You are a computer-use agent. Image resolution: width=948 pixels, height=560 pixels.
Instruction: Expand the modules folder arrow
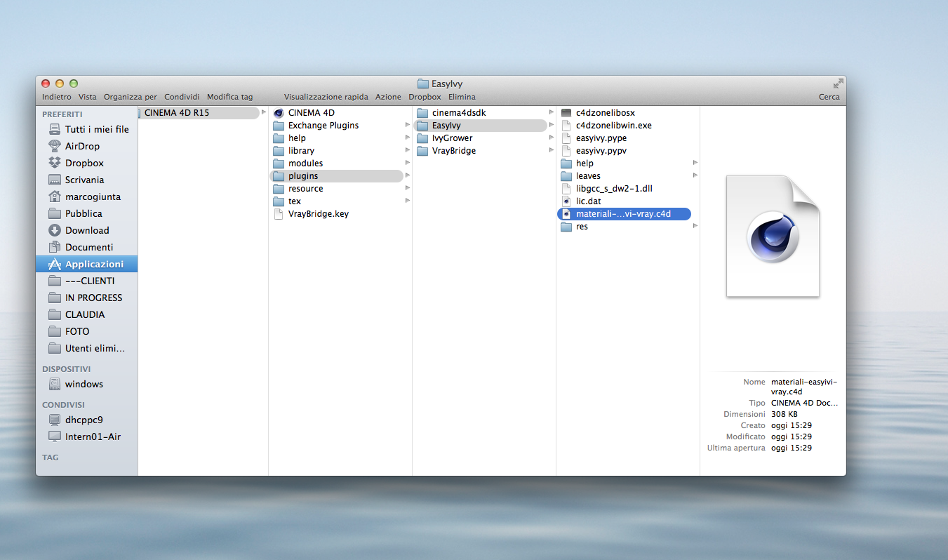[x=408, y=164]
